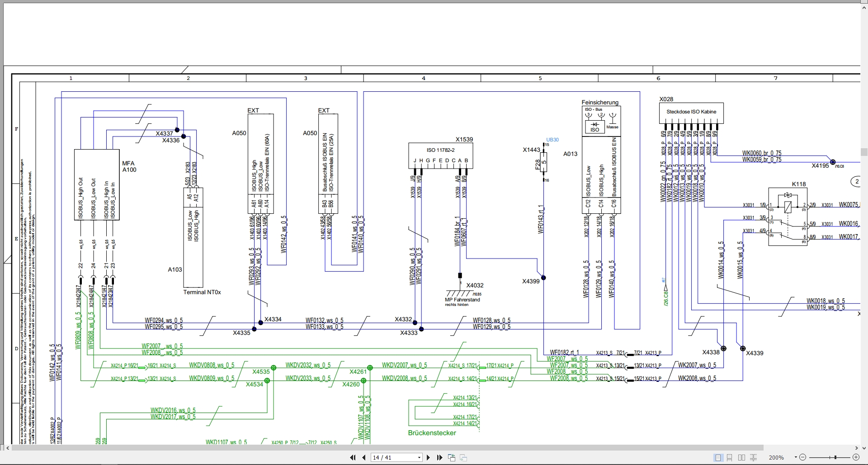This screenshot has width=868, height=465.
Task: Click the UB30 blue reference label
Action: pos(552,140)
